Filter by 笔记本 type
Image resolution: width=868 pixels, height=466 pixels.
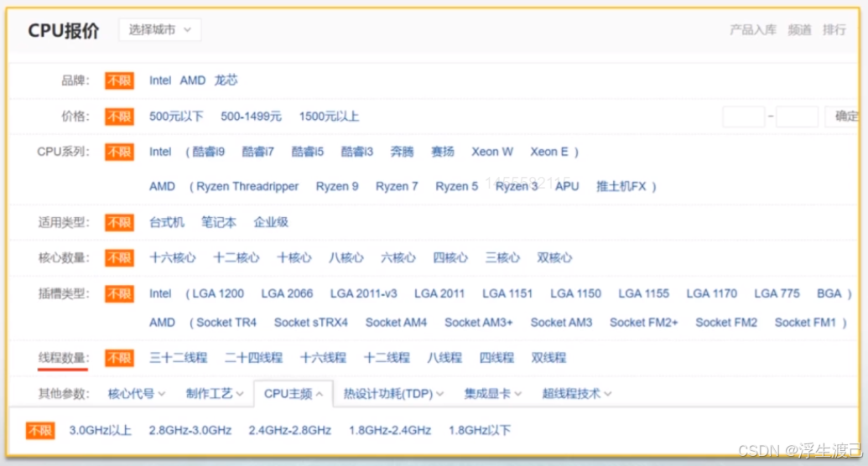tap(219, 222)
